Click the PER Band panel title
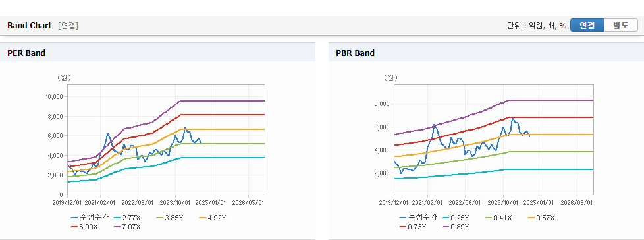The image size is (644, 240). click(26, 53)
